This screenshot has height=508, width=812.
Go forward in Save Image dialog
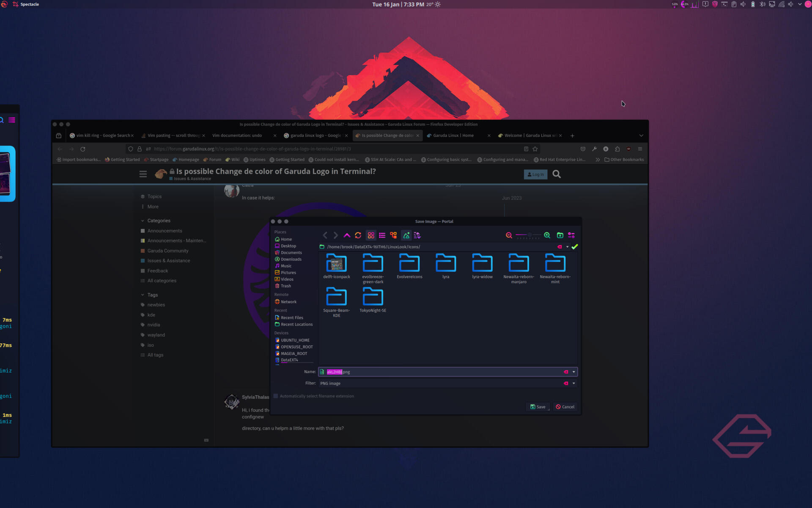[x=336, y=235]
